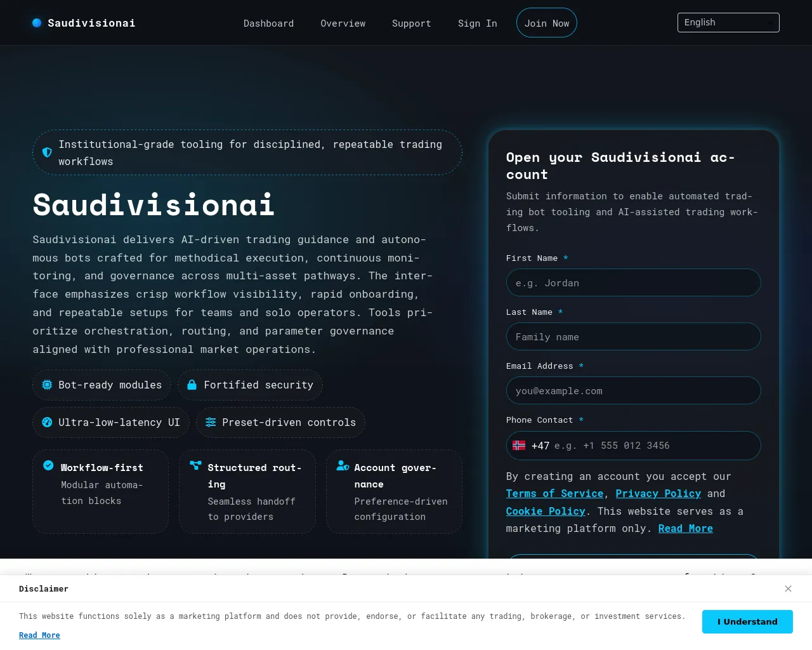Click the sliders icon beside Preset-driven controls
This screenshot has height=650, width=812.
[211, 422]
